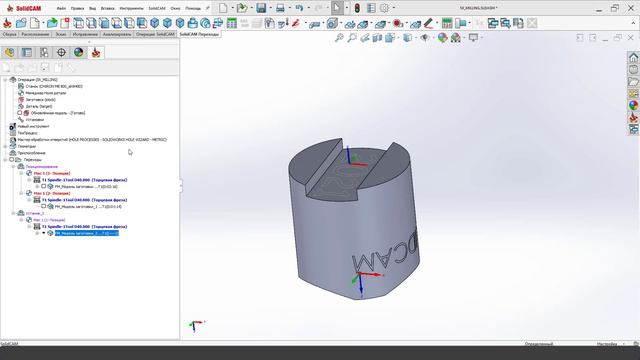This screenshot has height=360, width=640.
Task: Open the SolidCAM Manager tab icon
Action: (96, 52)
